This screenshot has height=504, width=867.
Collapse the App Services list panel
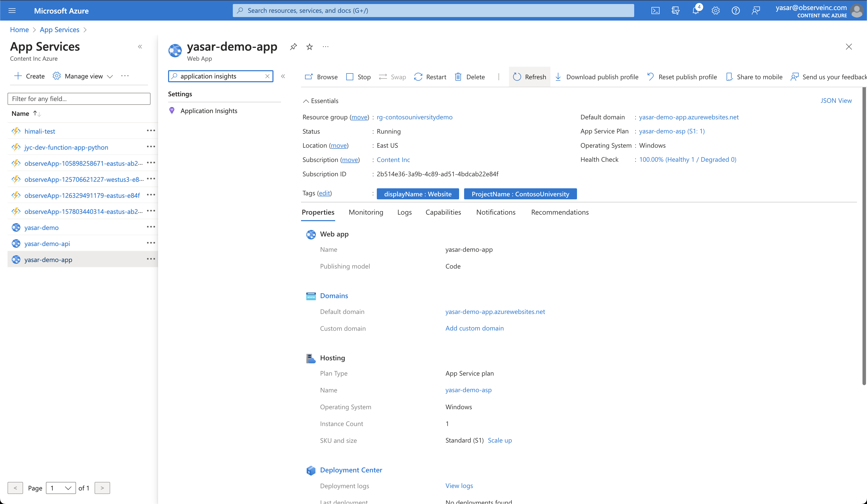(140, 47)
